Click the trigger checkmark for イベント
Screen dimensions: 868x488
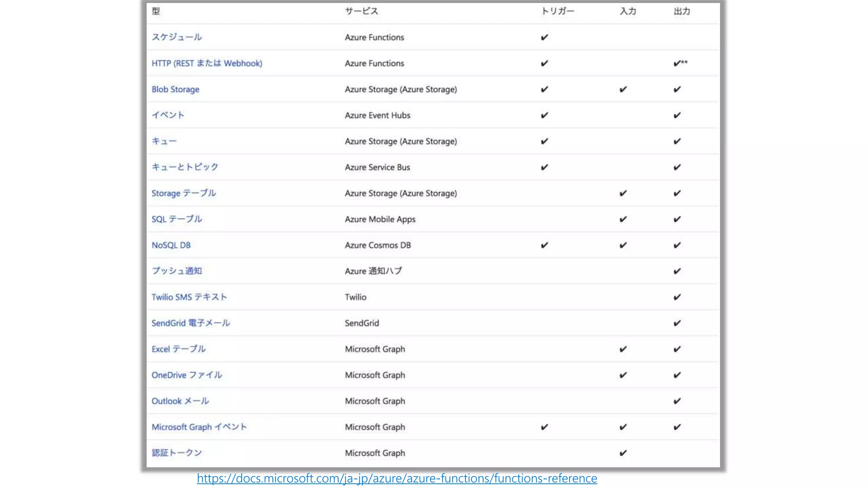click(545, 115)
